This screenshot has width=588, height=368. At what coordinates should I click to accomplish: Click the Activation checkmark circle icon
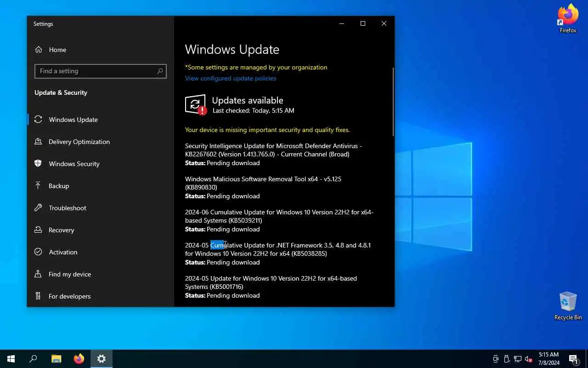[x=39, y=252]
